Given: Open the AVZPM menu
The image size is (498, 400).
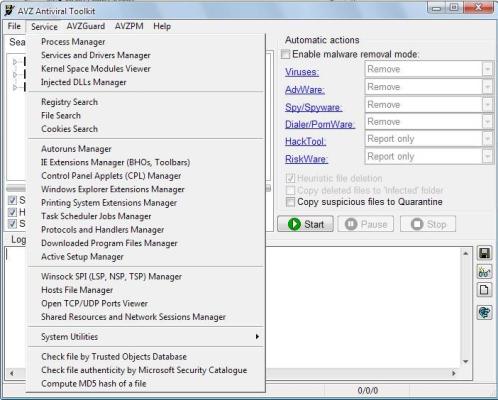Looking at the screenshot, I should coord(129,26).
